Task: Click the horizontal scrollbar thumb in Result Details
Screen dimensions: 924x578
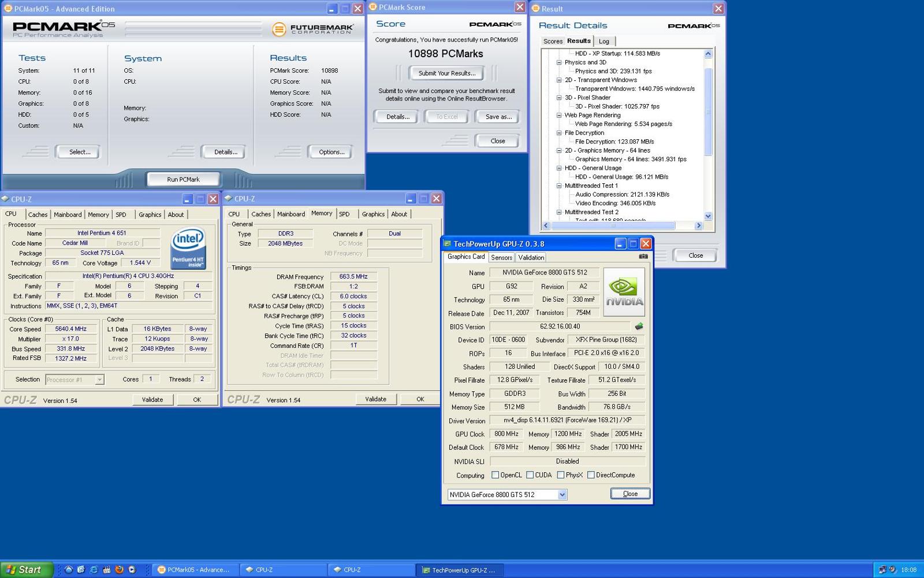Action: (x=613, y=225)
